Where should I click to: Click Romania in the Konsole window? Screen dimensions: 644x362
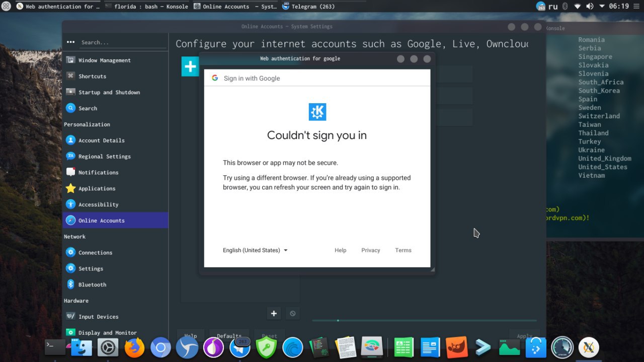pyautogui.click(x=591, y=40)
